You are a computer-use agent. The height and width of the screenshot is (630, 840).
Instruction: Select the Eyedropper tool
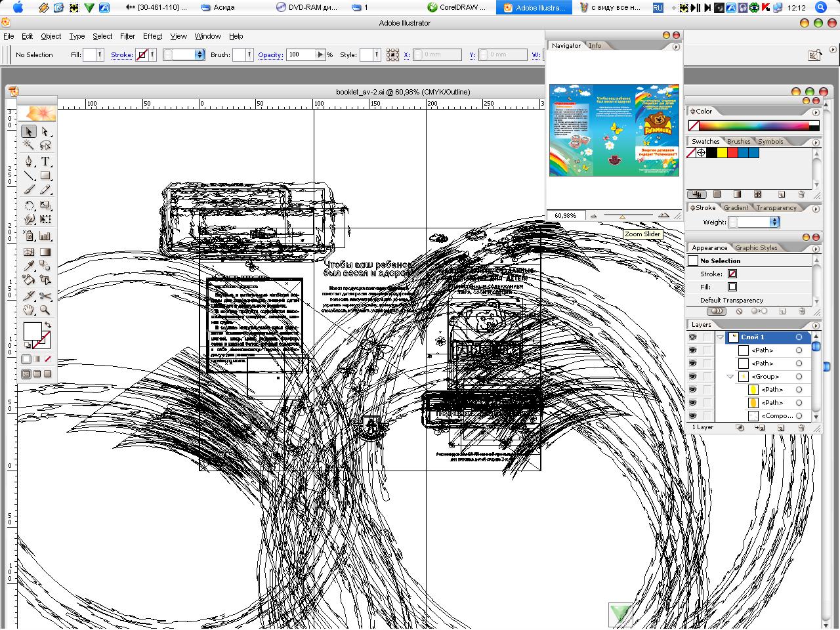(x=29, y=266)
